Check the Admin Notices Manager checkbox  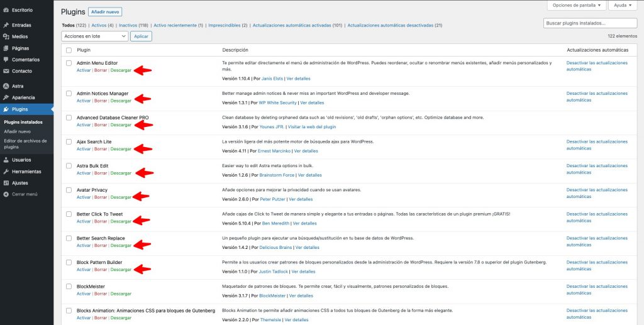(69, 93)
